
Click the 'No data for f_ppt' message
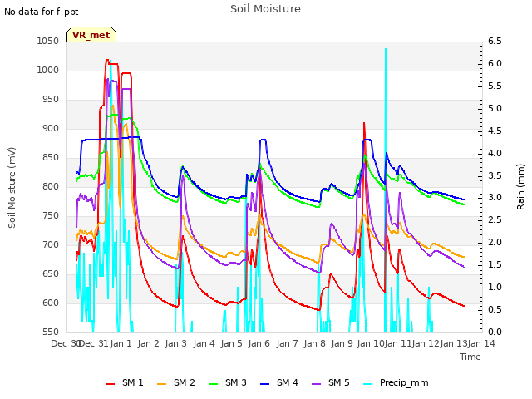pyautogui.click(x=41, y=12)
